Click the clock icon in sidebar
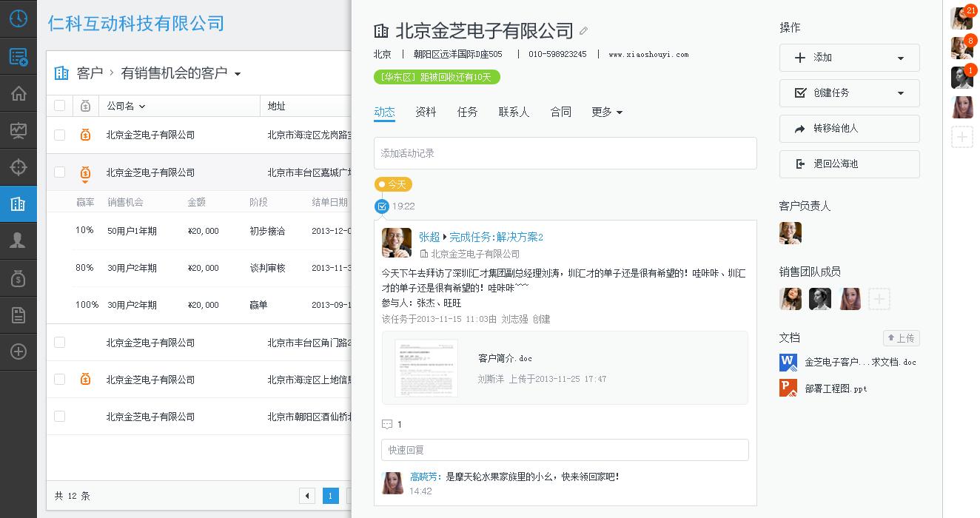 [18, 18]
